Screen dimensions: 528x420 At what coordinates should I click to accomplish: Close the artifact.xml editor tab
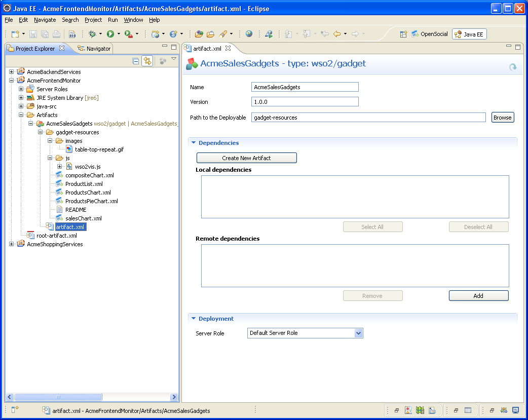(228, 48)
